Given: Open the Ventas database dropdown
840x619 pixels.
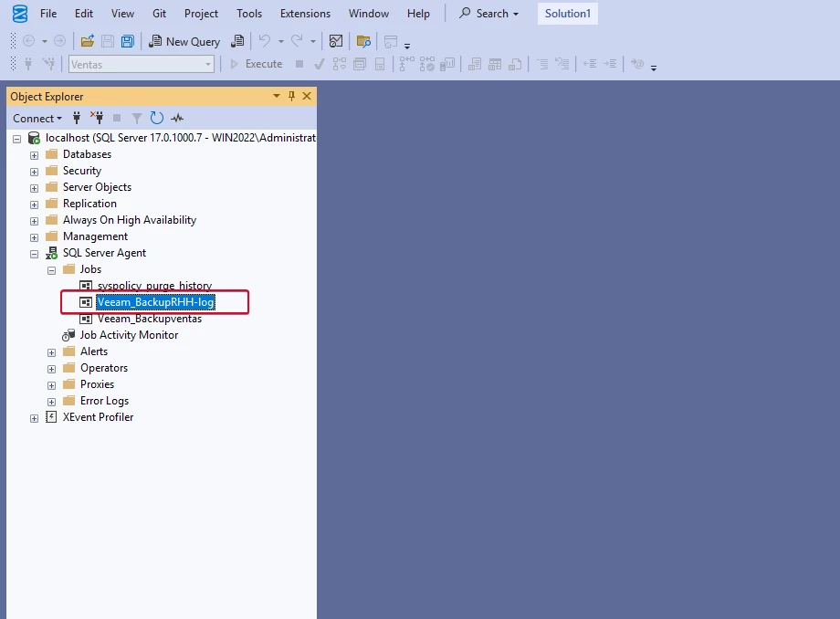Looking at the screenshot, I should (208, 64).
